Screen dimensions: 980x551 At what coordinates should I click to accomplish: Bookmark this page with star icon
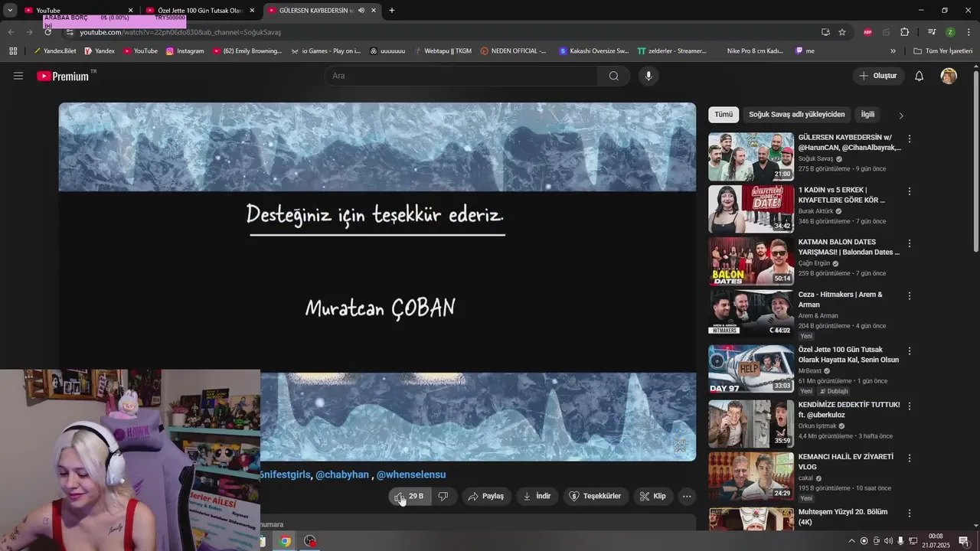pos(842,32)
